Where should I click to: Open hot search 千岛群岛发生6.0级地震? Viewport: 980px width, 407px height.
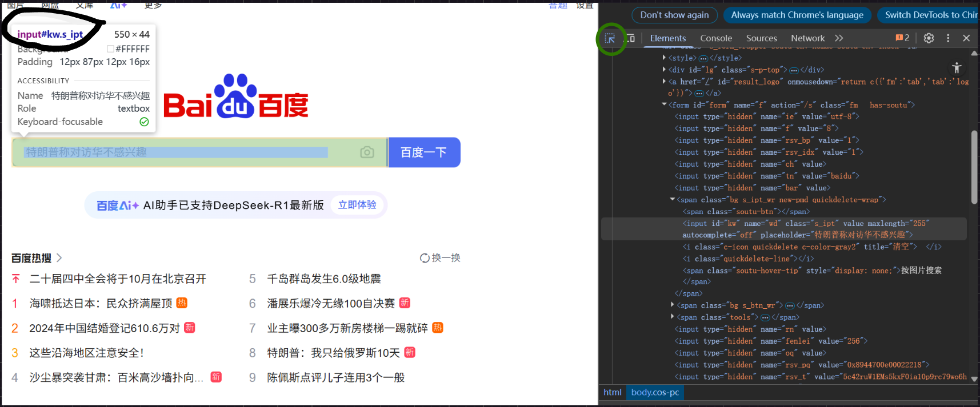324,279
